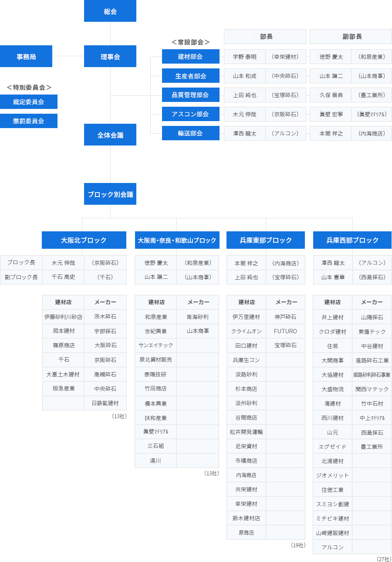The width and height of the screenshot is (392, 562).
Task: Open the 裁定委員会 box
Action: (29, 102)
